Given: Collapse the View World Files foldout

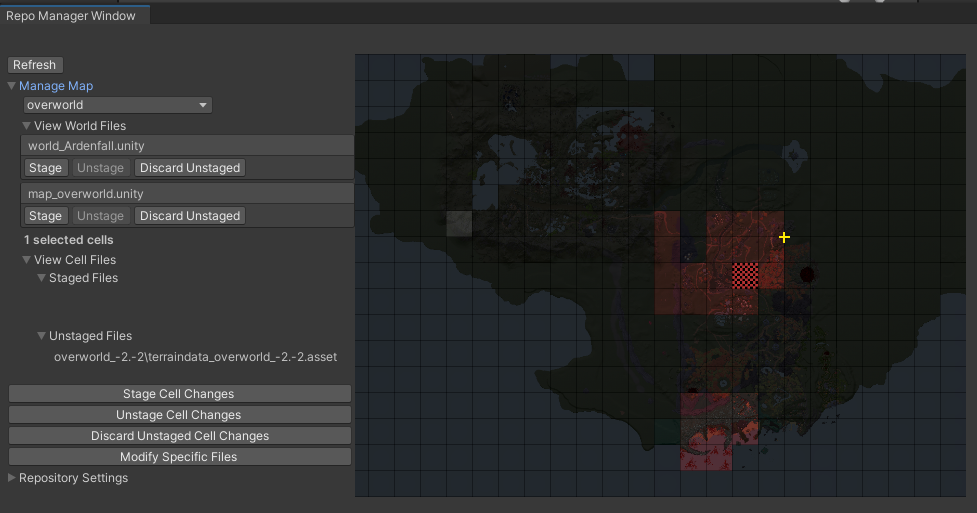Looking at the screenshot, I should 27,126.
